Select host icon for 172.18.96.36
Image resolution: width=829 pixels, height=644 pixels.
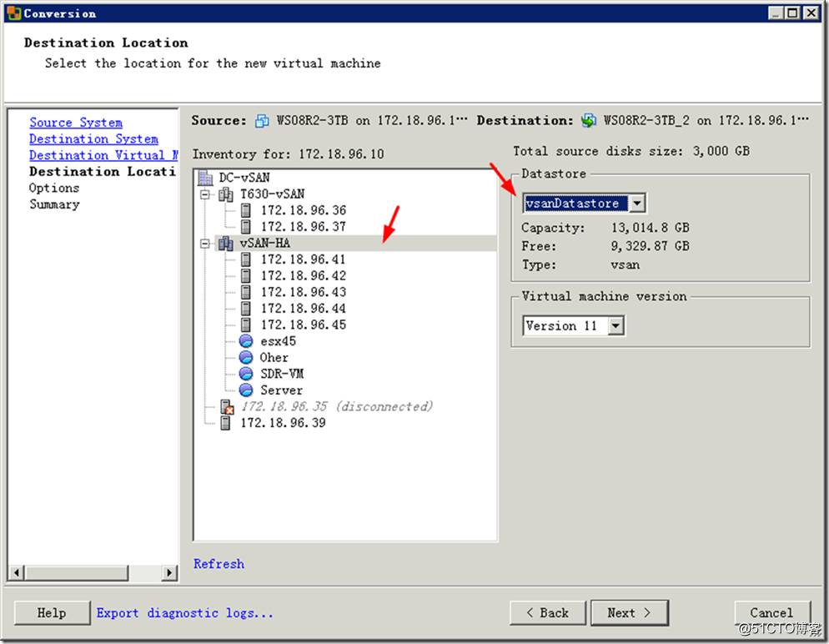(245, 210)
